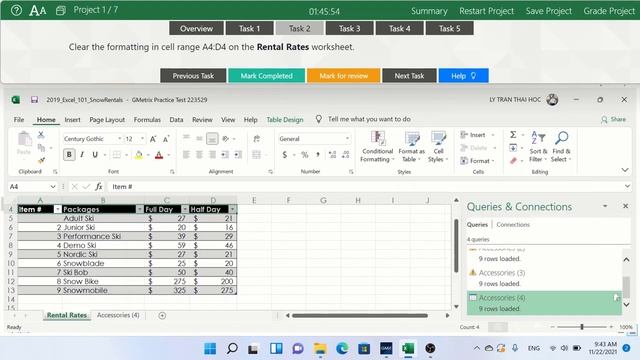Click the Borders icon in the Font group
This screenshot has height=360, width=640.
117,155
